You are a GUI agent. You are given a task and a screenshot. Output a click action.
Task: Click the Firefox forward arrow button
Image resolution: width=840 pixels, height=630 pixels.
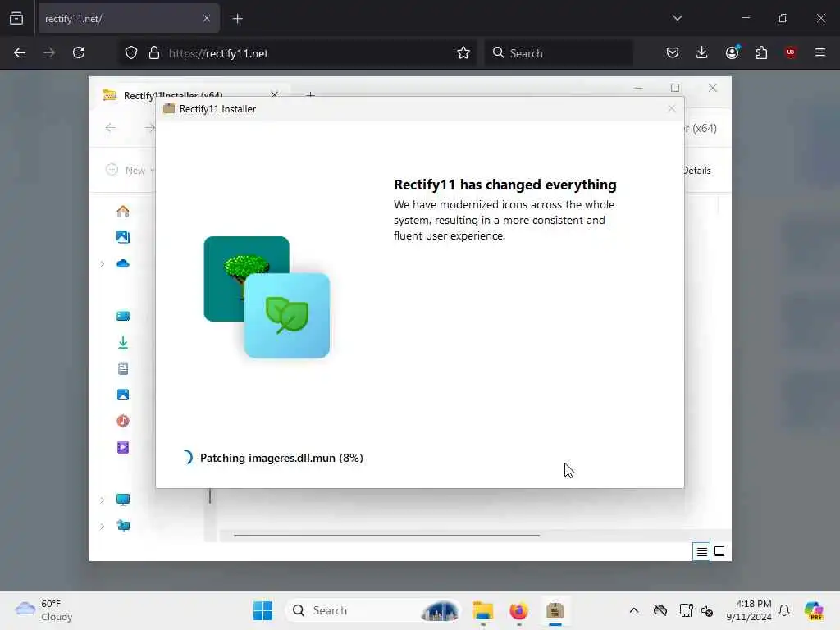(x=49, y=53)
